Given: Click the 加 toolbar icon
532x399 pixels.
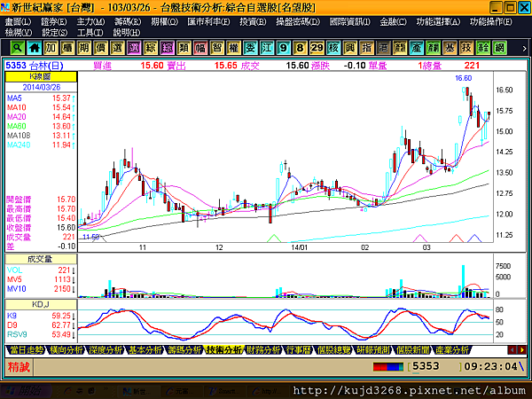Looking at the screenshot, I should 51,48.
